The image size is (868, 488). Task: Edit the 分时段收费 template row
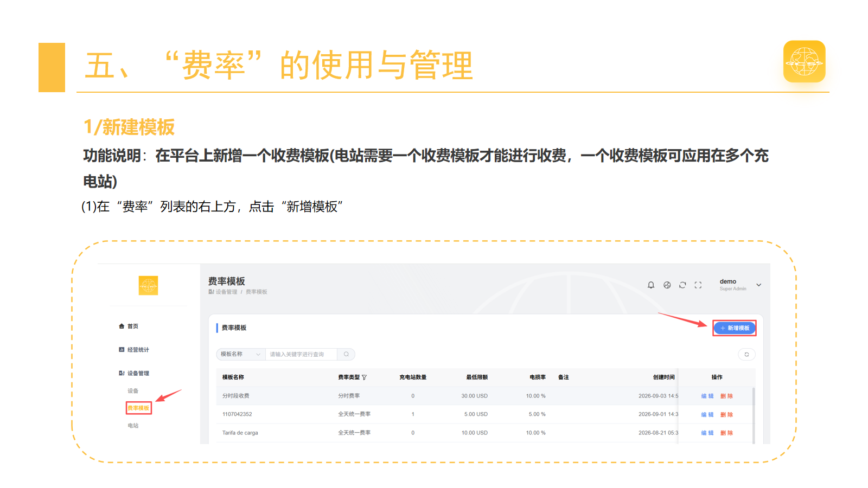pyautogui.click(x=707, y=396)
